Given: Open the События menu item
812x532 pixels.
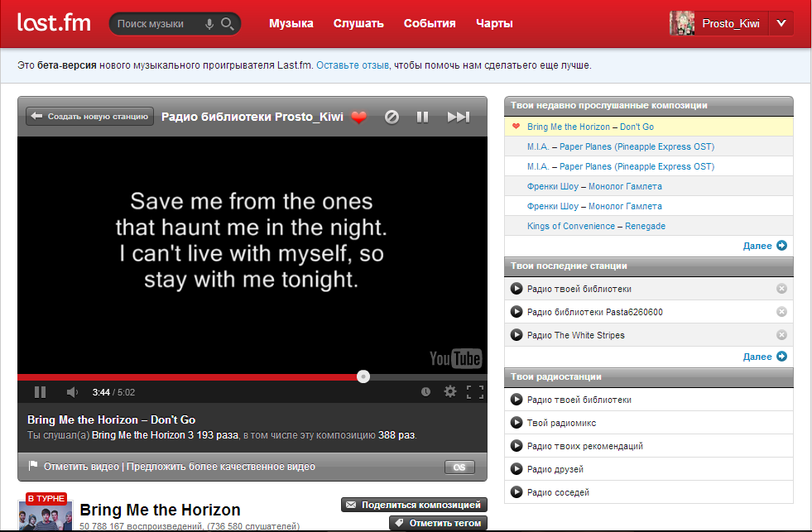Looking at the screenshot, I should pos(430,23).
